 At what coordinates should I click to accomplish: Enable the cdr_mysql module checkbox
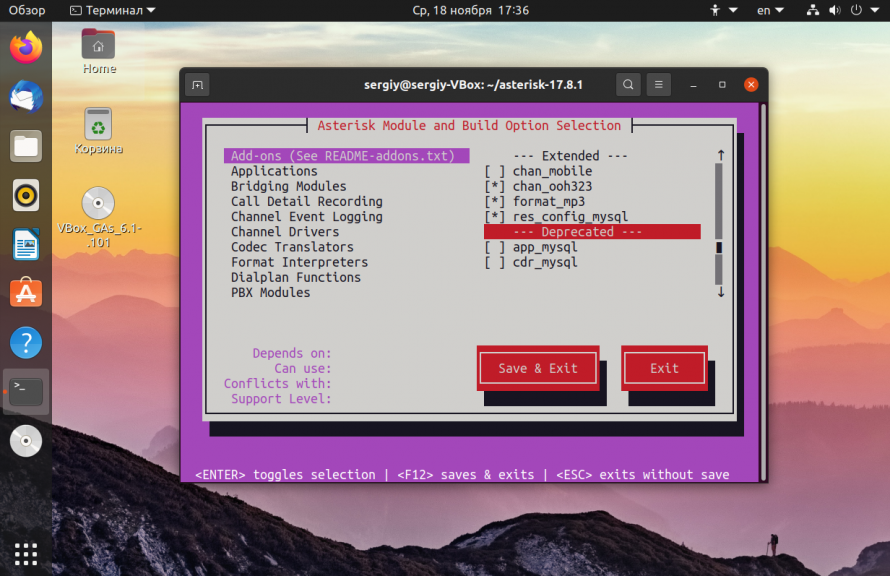[494, 262]
